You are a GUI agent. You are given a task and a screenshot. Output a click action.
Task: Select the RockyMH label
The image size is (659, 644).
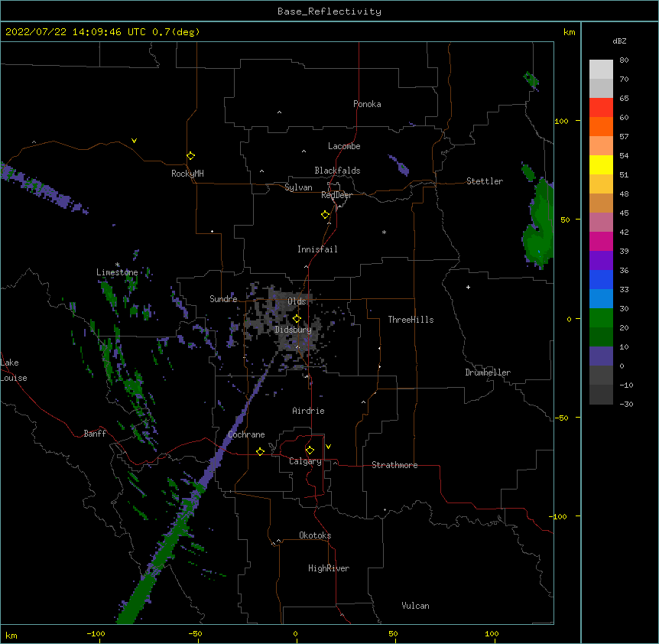tap(187, 174)
